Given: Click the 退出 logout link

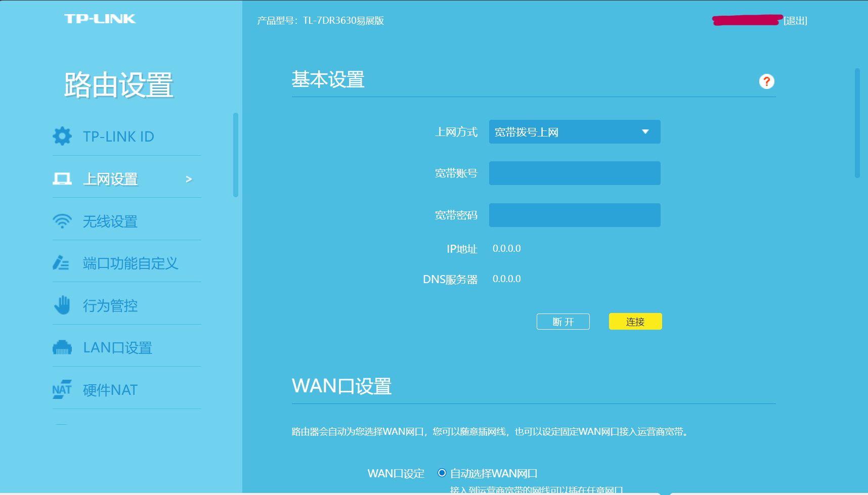Looking at the screenshot, I should pyautogui.click(x=795, y=21).
